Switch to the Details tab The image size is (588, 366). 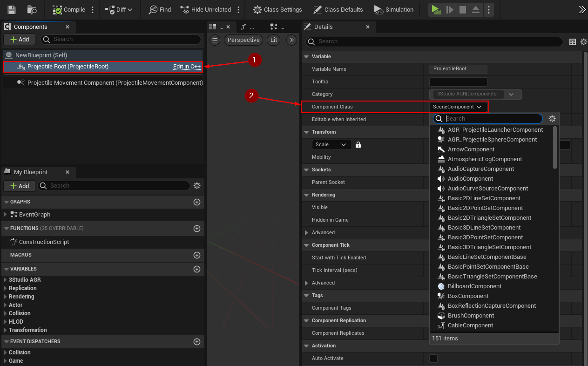323,27
